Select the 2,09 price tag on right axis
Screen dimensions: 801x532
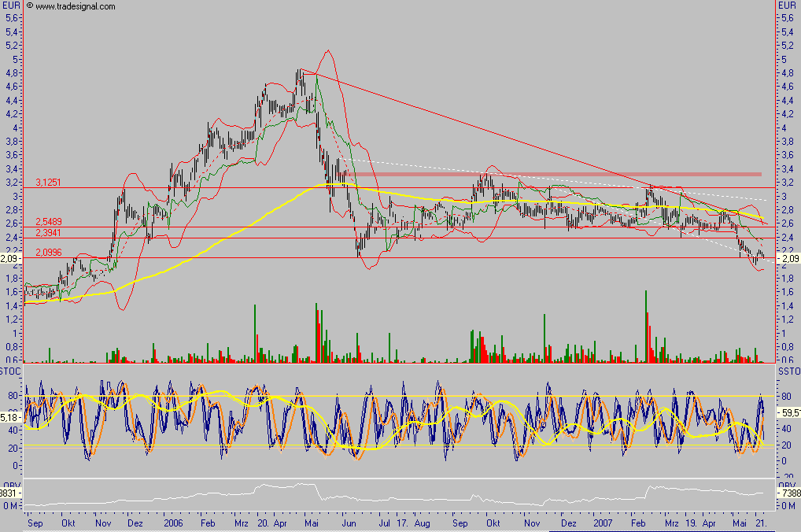pyautogui.click(x=788, y=259)
